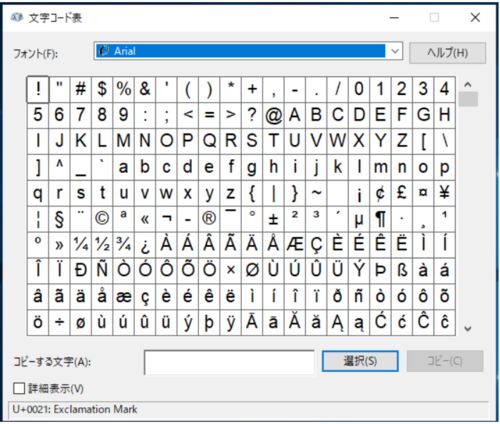This screenshot has width=500, height=424.
Task: Click the scroll up arrow of the character grid
Action: [468, 85]
